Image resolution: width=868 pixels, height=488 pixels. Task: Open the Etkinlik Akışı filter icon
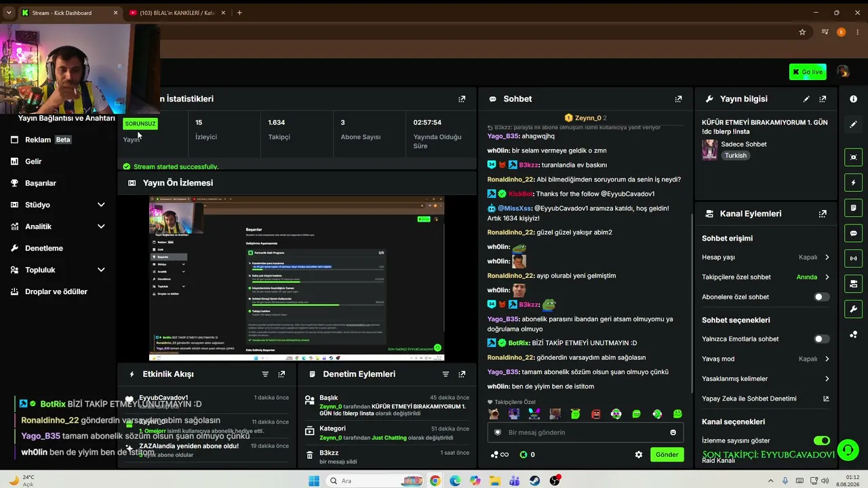click(x=265, y=374)
